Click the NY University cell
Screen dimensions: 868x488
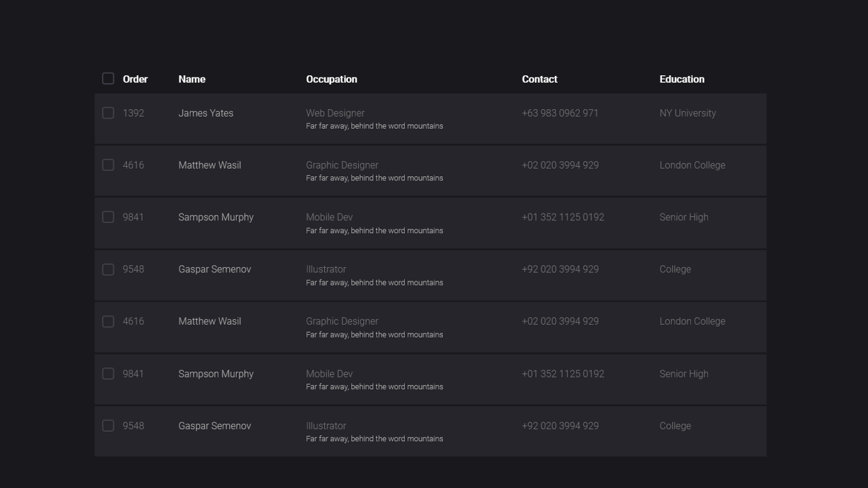[x=688, y=113]
